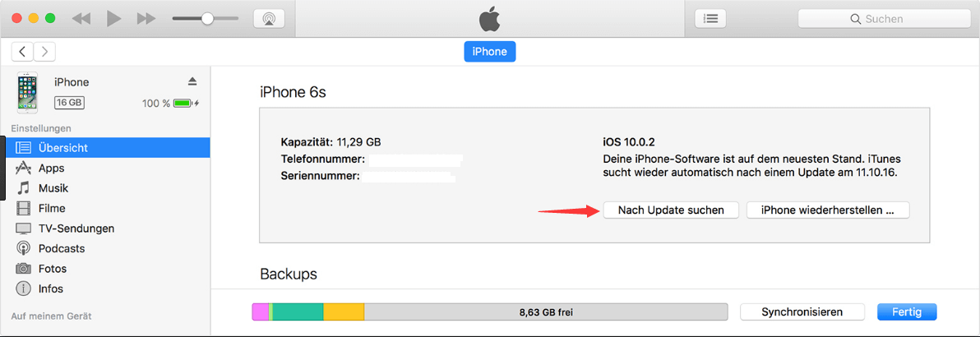Image resolution: width=980 pixels, height=337 pixels.
Task: Click the green fullscreen window button
Action: pyautogui.click(x=51, y=19)
